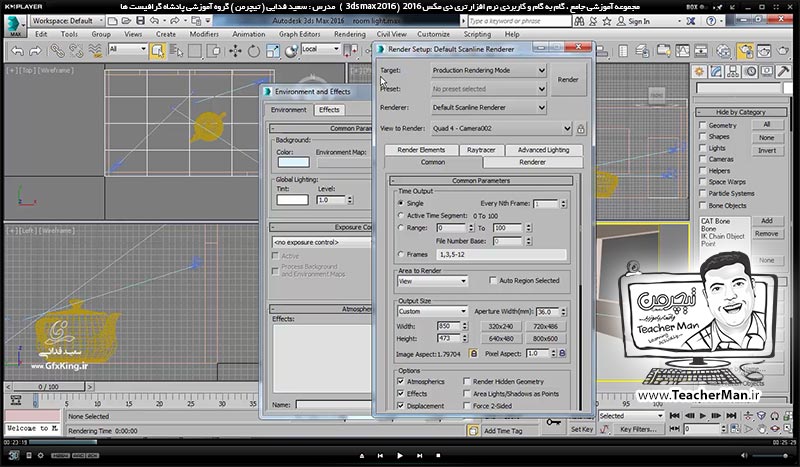
Task: Click the Render Setup toolbar icon
Action: pyautogui.click(x=745, y=51)
